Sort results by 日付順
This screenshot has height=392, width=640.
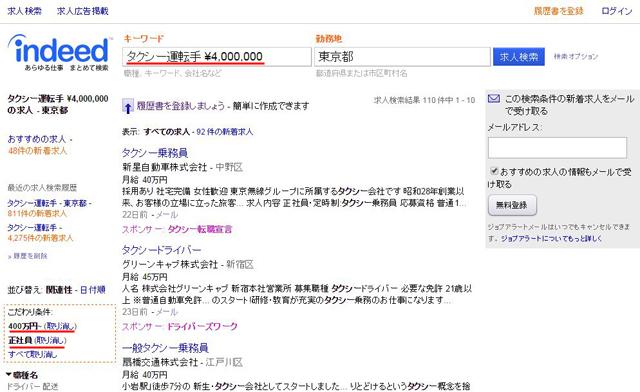(93, 290)
